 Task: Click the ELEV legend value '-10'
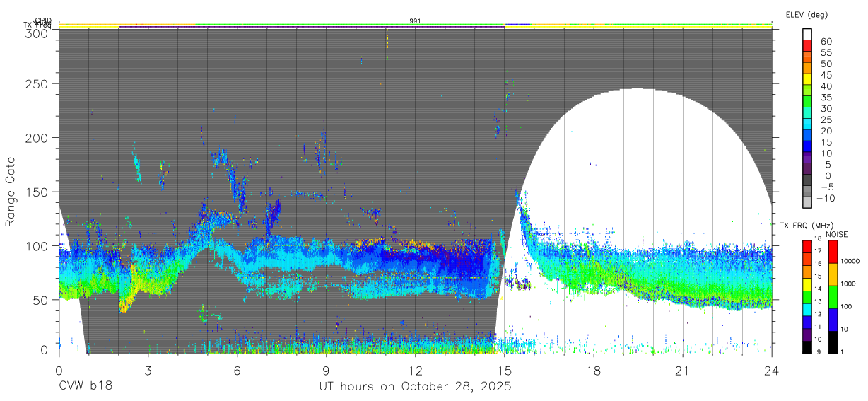click(826, 198)
